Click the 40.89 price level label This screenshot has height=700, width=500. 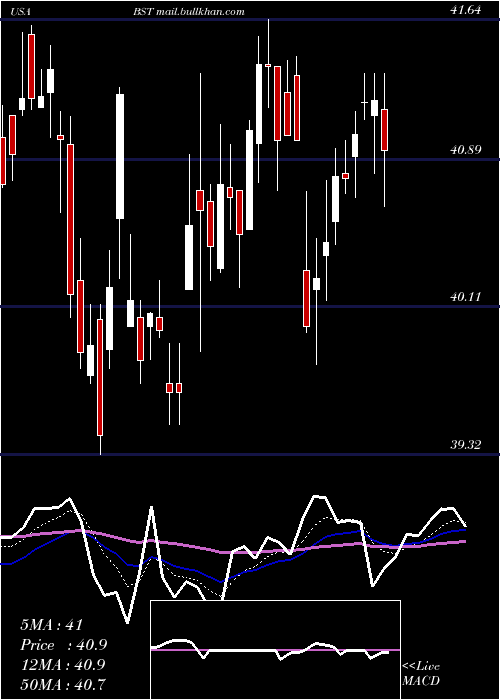click(x=466, y=150)
